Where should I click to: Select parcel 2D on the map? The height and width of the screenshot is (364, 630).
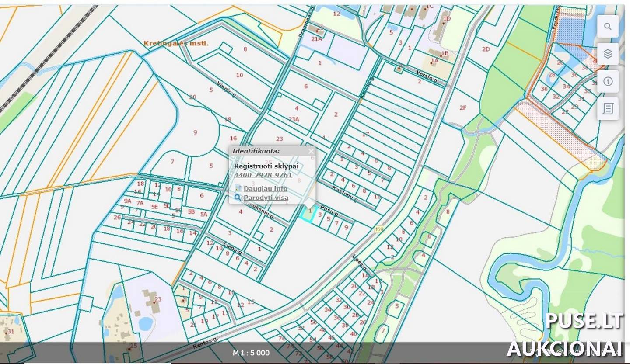pyautogui.click(x=486, y=49)
